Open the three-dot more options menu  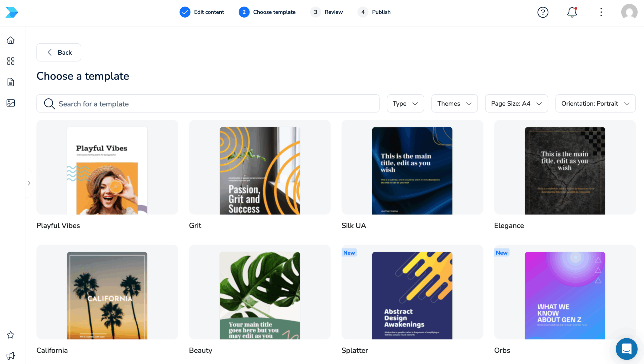point(601,12)
